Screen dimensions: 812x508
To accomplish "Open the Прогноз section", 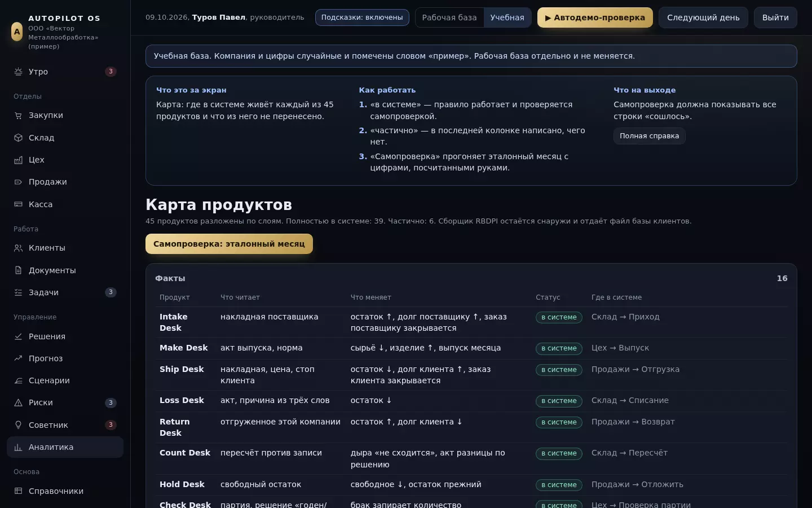I will 65,358.
